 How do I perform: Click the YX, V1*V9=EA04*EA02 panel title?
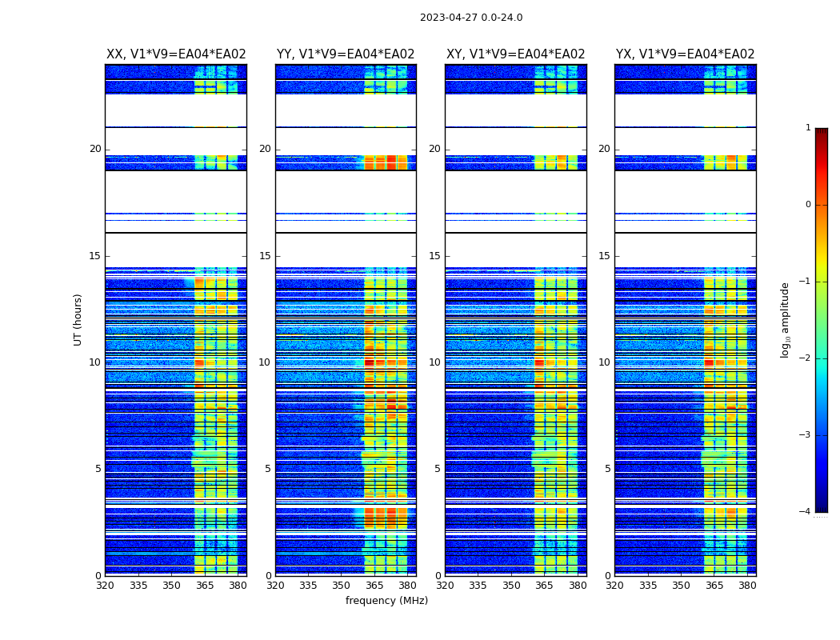pyautogui.click(x=685, y=54)
